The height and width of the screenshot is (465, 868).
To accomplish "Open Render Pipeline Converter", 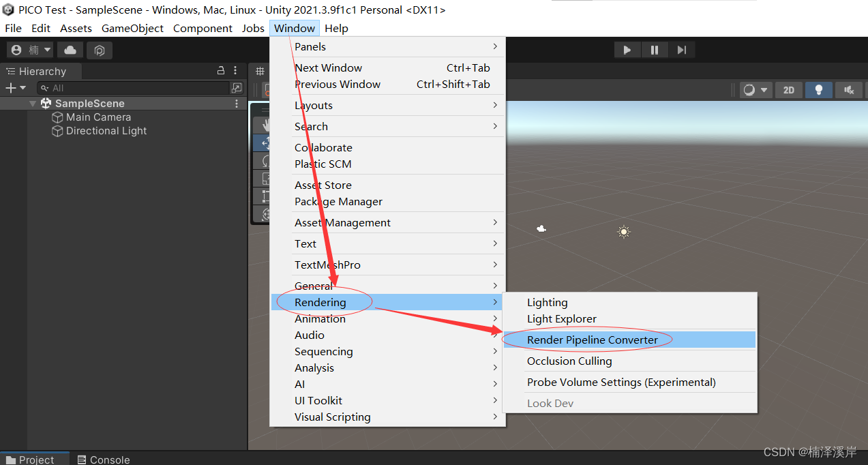I will point(629,340).
